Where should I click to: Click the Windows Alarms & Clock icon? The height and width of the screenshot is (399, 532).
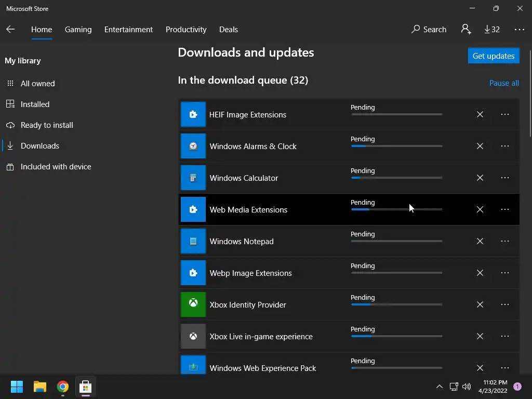click(x=193, y=146)
